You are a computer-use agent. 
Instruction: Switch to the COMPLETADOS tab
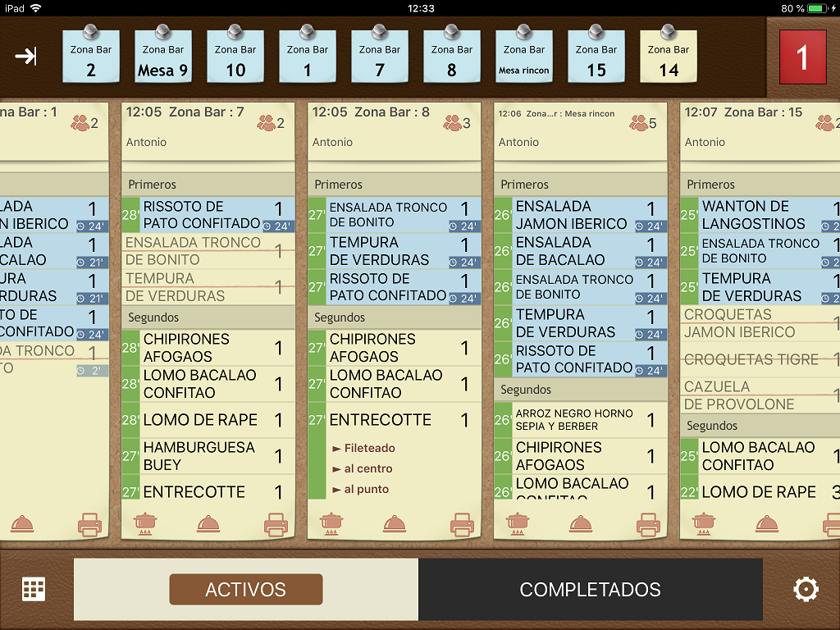(590, 589)
